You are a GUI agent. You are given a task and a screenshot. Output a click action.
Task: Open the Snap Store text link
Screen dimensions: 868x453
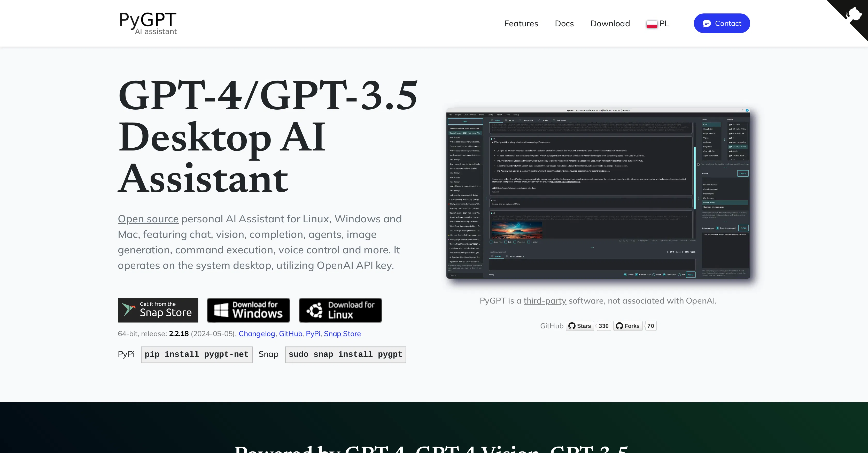[x=342, y=334]
